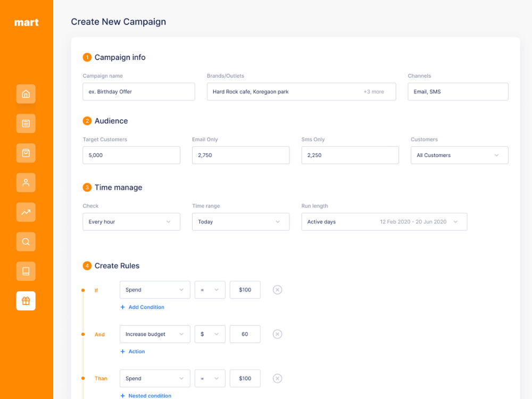Click the $100 value in Than row
This screenshot has height=399, width=532.
[x=245, y=378]
